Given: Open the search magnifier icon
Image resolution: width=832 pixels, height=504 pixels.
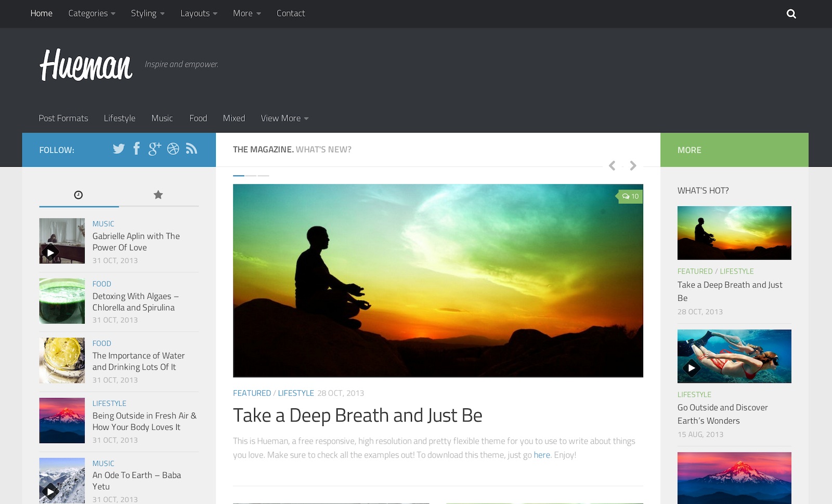Looking at the screenshot, I should pos(791,14).
